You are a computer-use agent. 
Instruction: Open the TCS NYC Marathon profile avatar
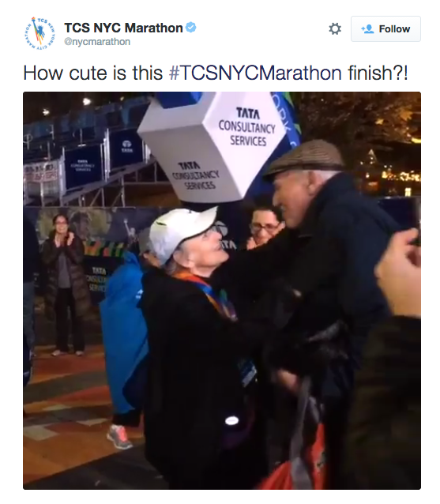tap(39, 33)
